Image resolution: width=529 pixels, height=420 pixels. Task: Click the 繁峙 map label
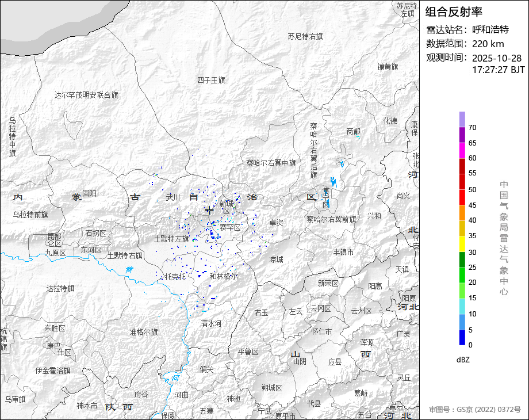[x=361, y=394]
